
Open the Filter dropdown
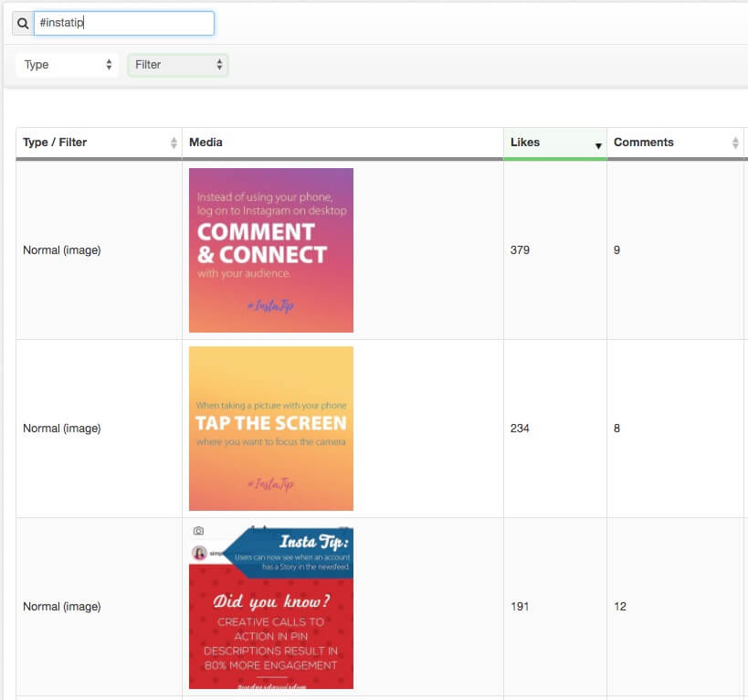(177, 65)
